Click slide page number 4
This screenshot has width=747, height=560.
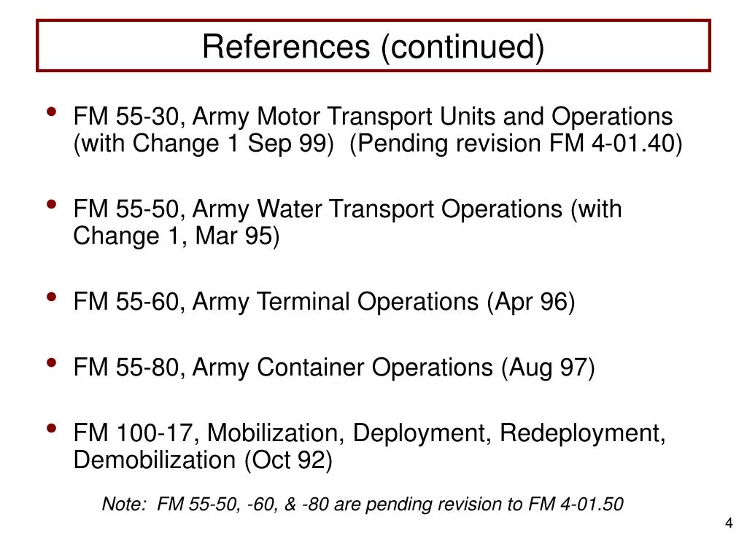click(x=729, y=523)
